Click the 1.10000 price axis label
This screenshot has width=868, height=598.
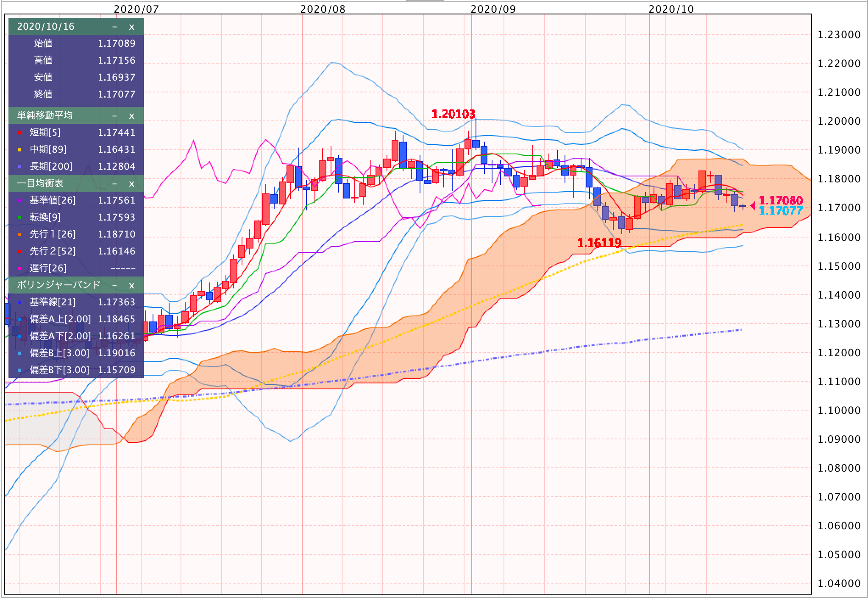click(839, 411)
